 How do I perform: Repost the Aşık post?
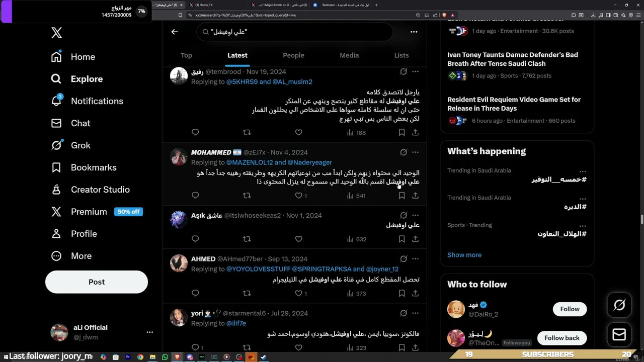(247, 239)
